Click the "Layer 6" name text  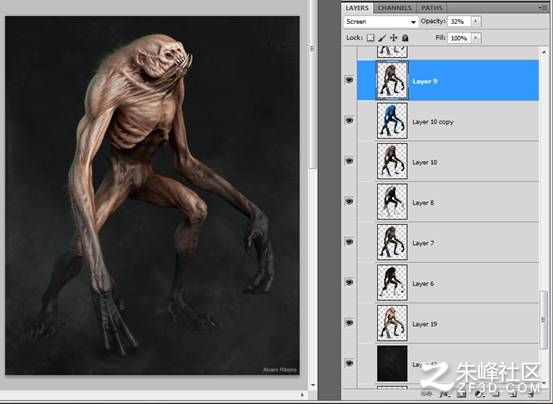pos(423,284)
